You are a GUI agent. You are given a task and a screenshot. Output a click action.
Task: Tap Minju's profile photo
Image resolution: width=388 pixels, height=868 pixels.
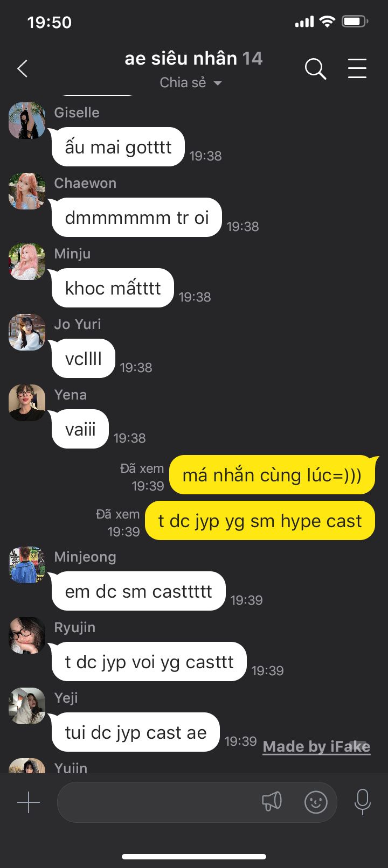[x=27, y=262]
